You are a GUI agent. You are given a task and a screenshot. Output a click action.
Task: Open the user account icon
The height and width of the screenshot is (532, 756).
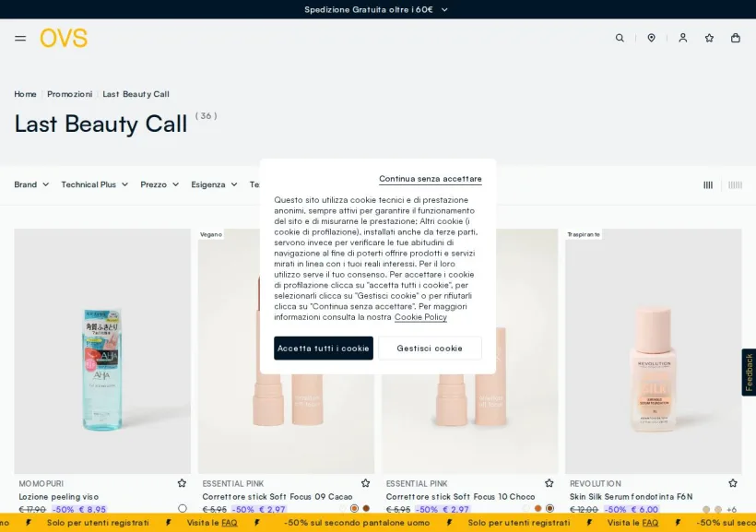click(x=683, y=38)
